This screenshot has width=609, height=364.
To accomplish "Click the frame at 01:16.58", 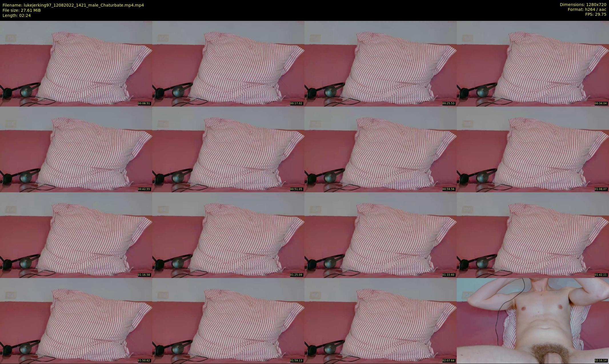I will (x=76, y=235).
